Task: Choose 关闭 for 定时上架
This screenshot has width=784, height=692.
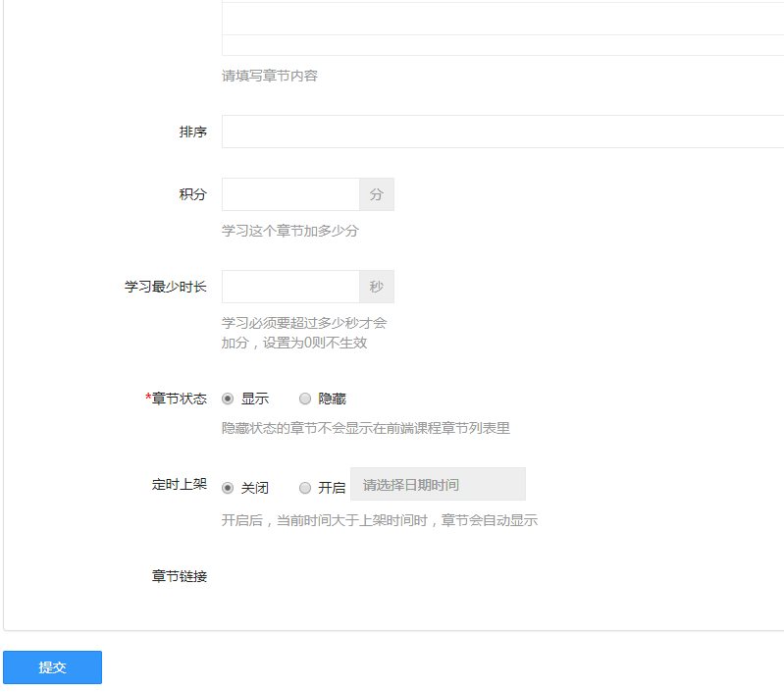Action: 228,488
